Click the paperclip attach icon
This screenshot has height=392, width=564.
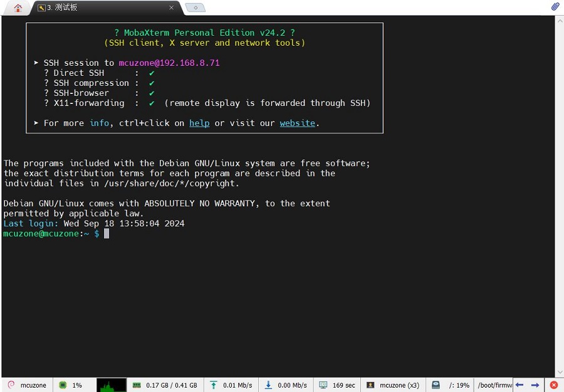click(555, 6)
